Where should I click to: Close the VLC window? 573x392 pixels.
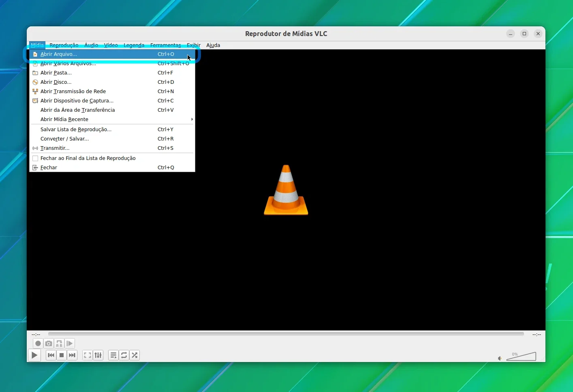coord(538,34)
